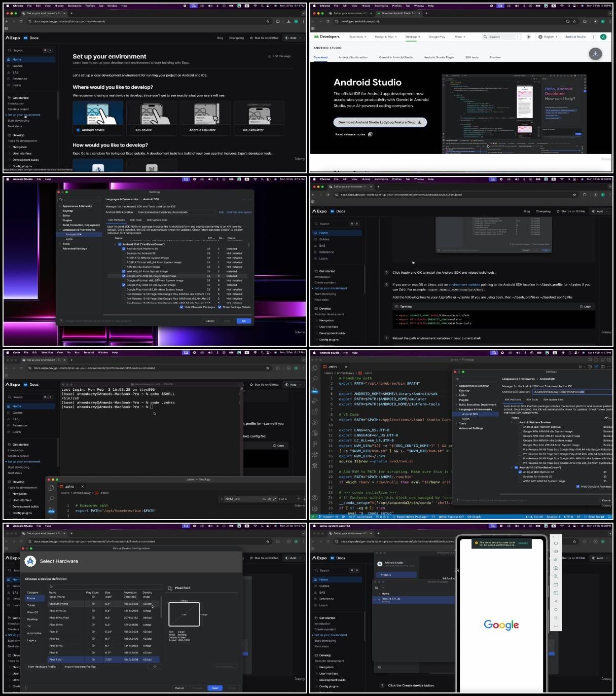Pick the Android Emulator option card

(x=205, y=118)
